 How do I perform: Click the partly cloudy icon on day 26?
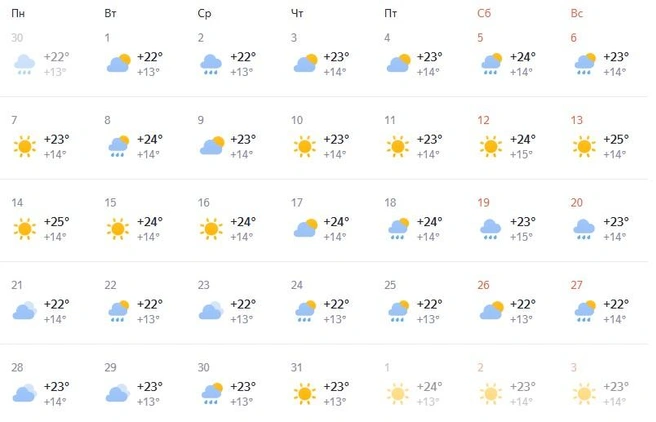[x=492, y=311]
